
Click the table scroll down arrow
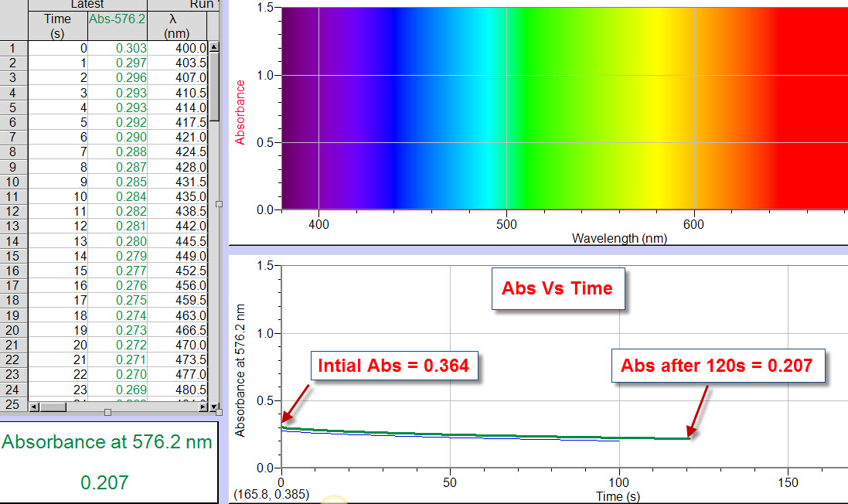(x=214, y=407)
